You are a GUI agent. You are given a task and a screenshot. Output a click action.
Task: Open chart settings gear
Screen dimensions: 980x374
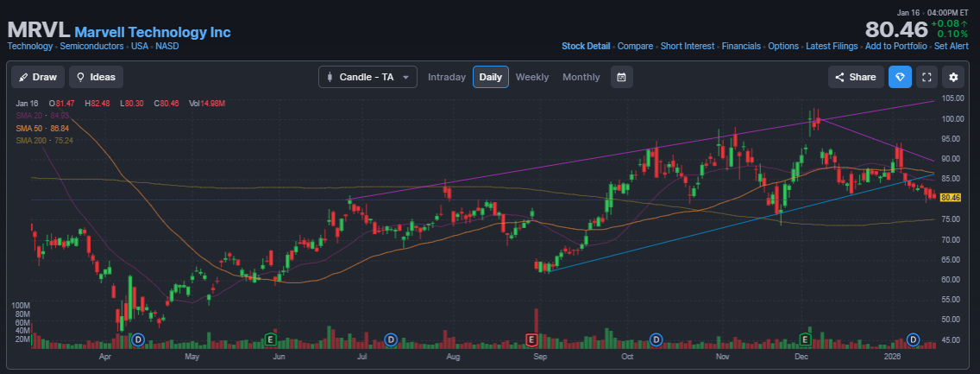(x=953, y=77)
